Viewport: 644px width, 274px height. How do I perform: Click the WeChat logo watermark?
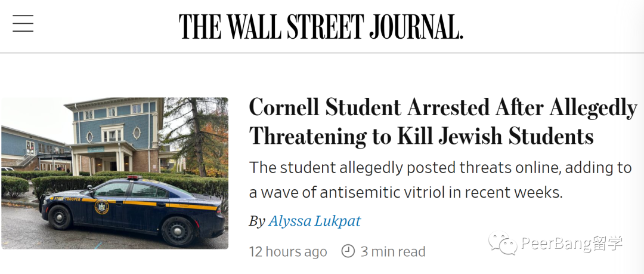503,244
